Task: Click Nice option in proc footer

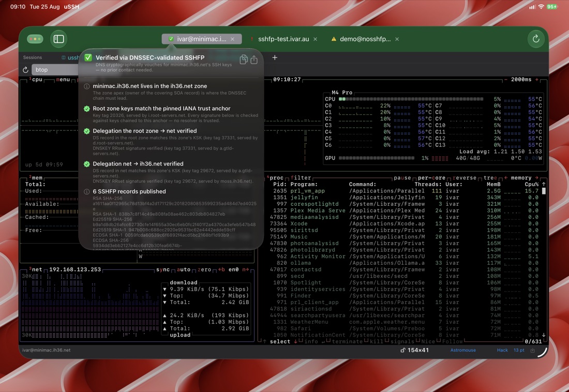Action: point(428,341)
